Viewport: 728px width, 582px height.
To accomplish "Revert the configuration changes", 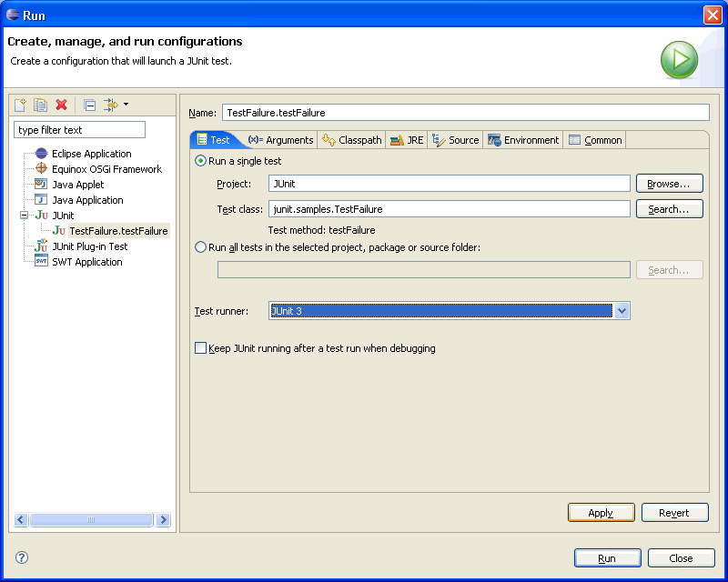I will tap(674, 513).
